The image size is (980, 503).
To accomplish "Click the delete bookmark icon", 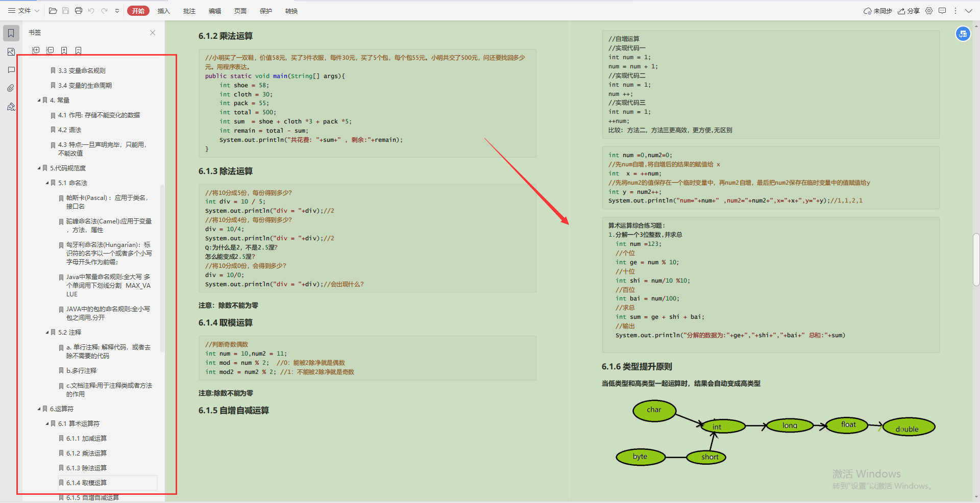I will click(79, 50).
